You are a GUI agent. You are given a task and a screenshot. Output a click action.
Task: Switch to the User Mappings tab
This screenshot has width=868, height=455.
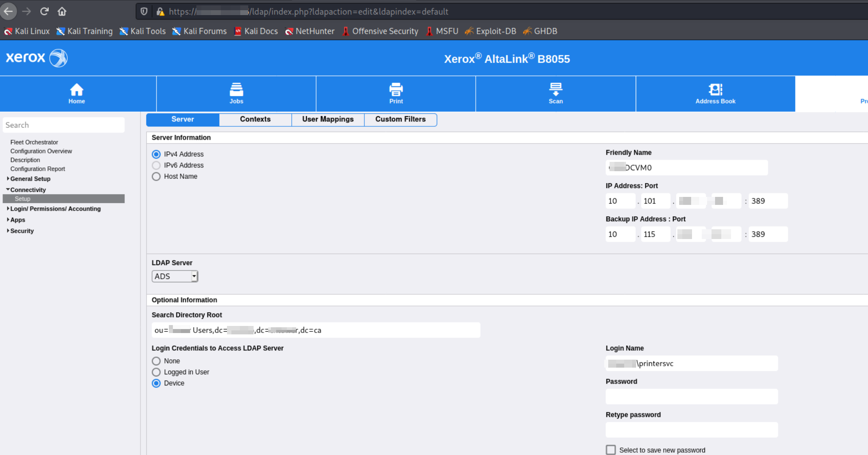coord(328,119)
